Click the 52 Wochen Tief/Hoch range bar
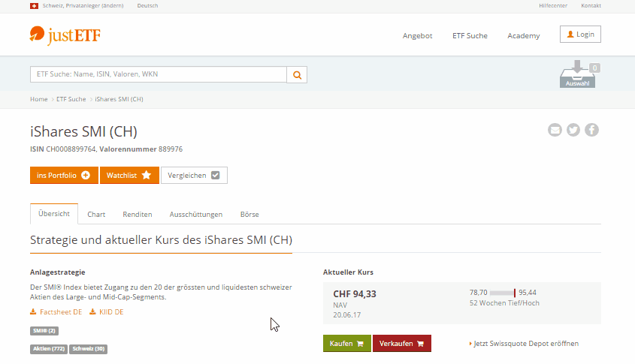This screenshot has width=635, height=364. 502,293
